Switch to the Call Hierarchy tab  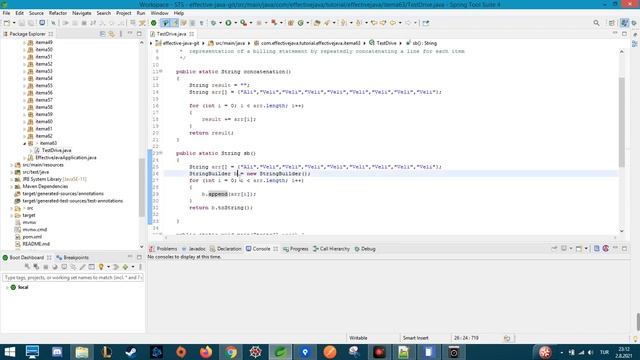coord(331,249)
